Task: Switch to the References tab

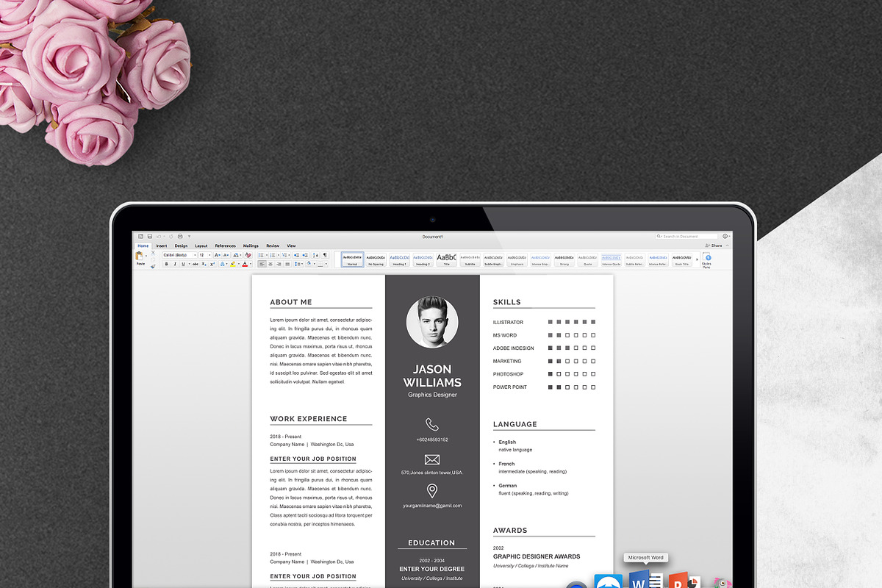Action: pyautogui.click(x=226, y=245)
